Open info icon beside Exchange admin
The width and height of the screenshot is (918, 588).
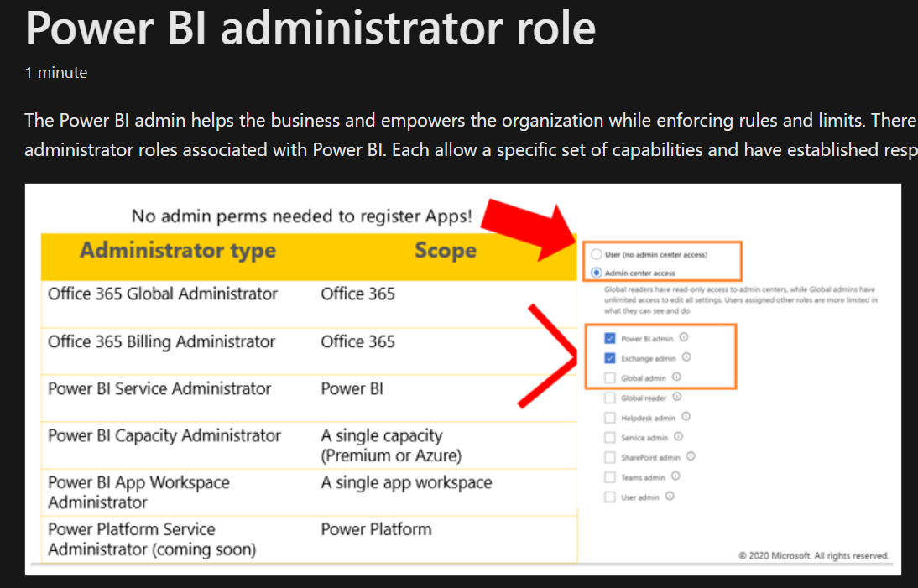(686, 356)
